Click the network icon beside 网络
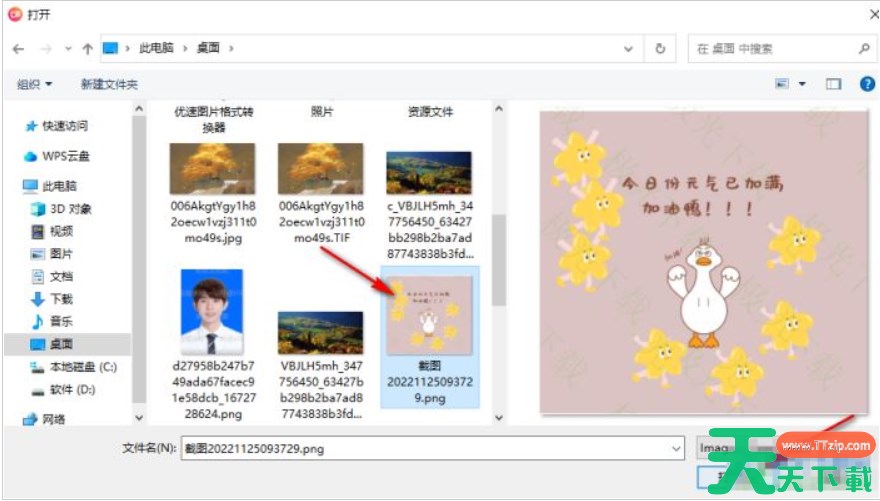The width and height of the screenshot is (880, 501). click(x=30, y=420)
